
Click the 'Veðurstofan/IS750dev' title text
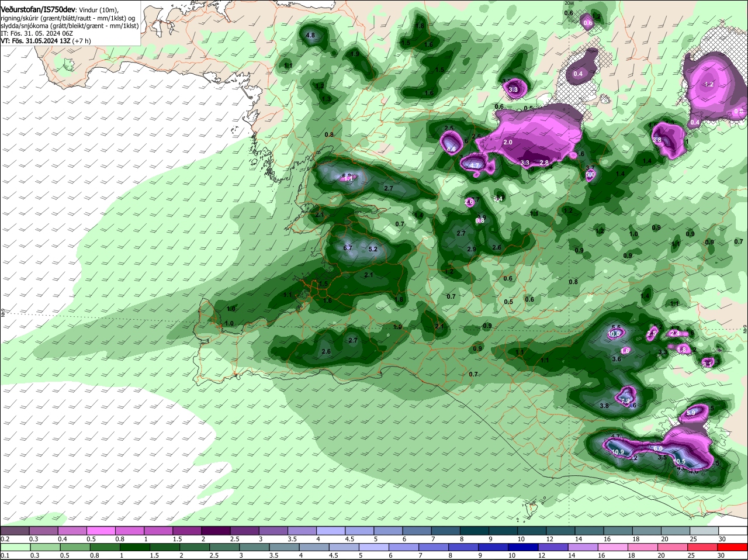click(x=37, y=9)
